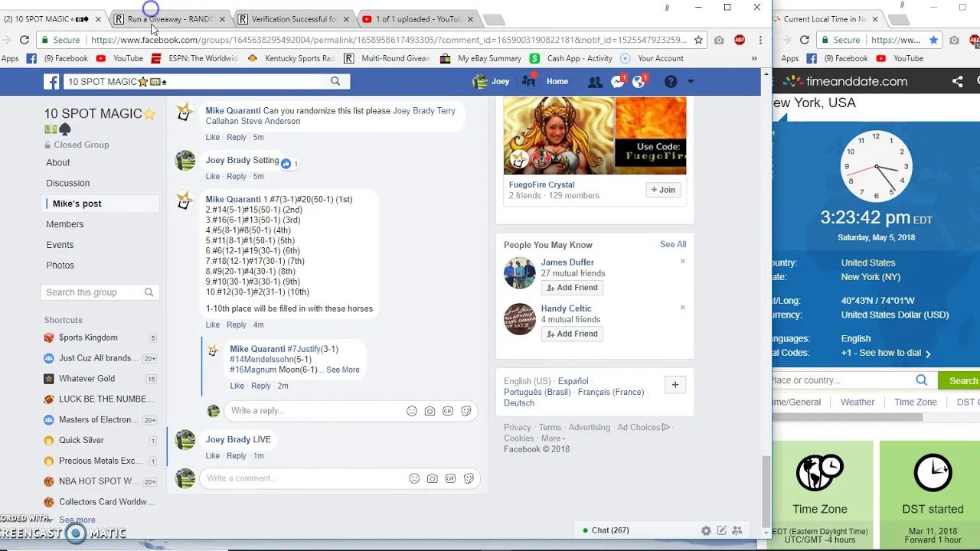
Task: Click the Facebook logo in blue header
Action: pyautogui.click(x=51, y=81)
